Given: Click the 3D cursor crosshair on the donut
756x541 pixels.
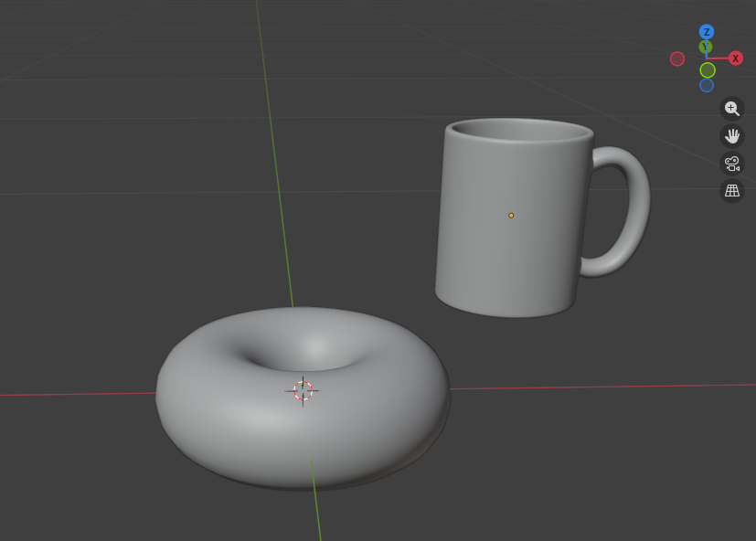Looking at the screenshot, I should point(303,390).
